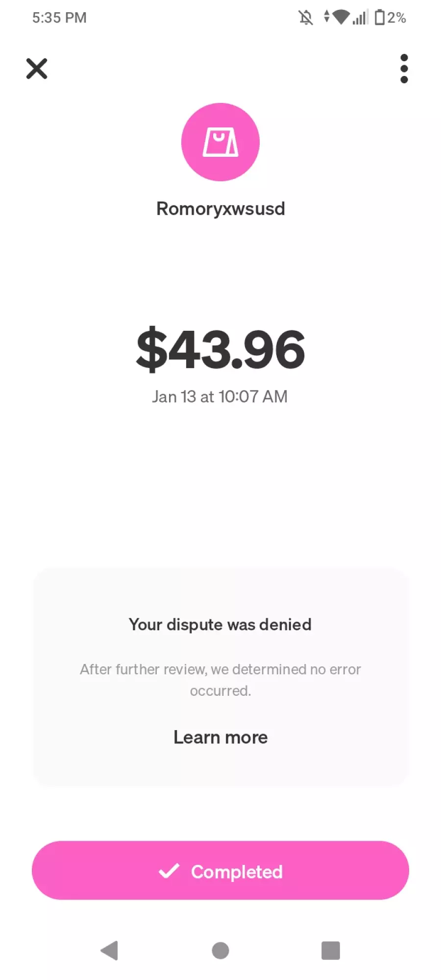Open recent apps with square button
This screenshot has height=980, width=441.
pyautogui.click(x=331, y=951)
